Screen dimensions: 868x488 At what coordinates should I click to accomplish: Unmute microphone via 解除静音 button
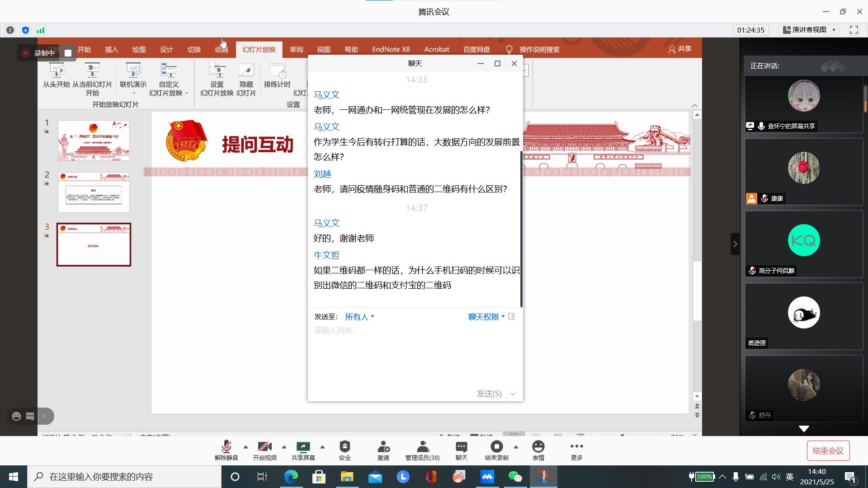click(x=226, y=450)
